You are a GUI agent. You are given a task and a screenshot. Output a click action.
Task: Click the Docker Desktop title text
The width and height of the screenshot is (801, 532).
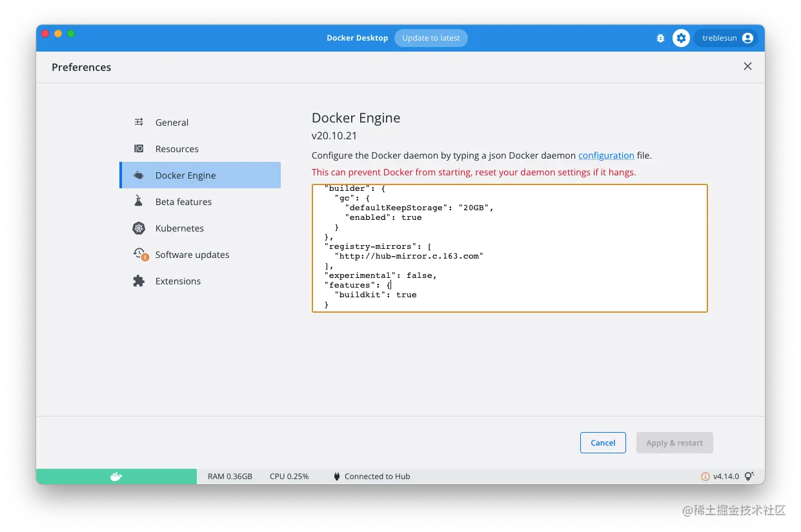358,38
